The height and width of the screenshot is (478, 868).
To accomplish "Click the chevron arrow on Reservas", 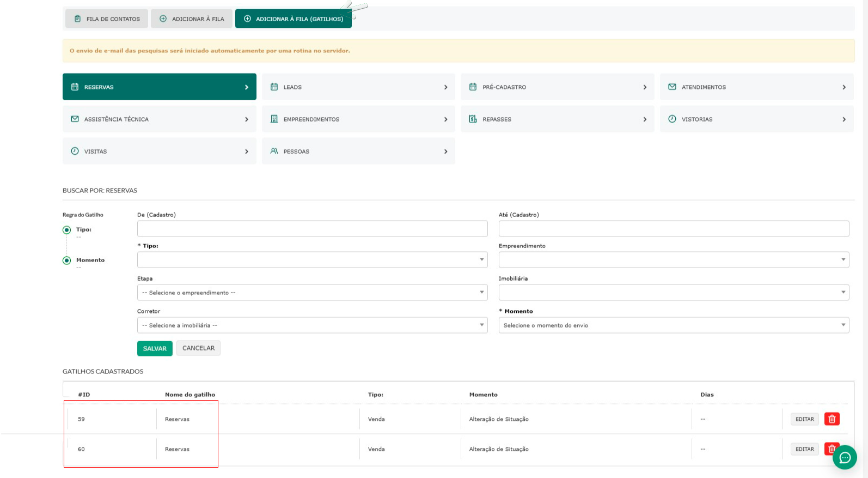I will (247, 87).
